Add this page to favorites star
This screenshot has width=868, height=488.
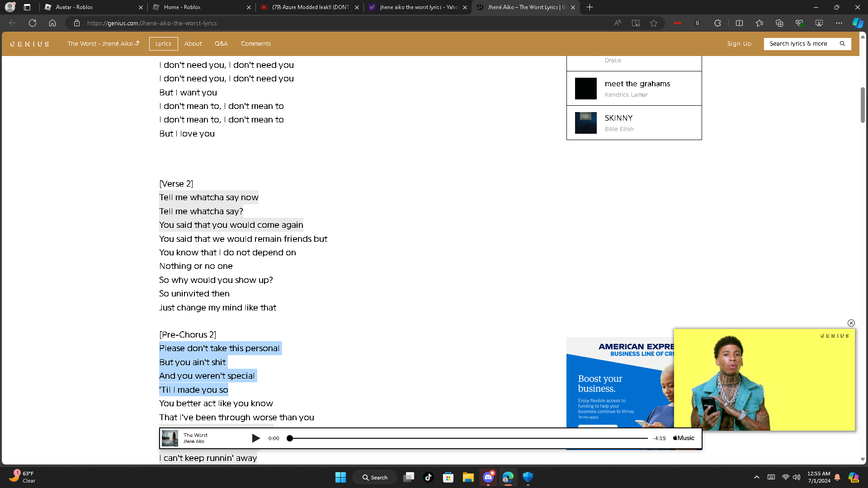point(654,23)
